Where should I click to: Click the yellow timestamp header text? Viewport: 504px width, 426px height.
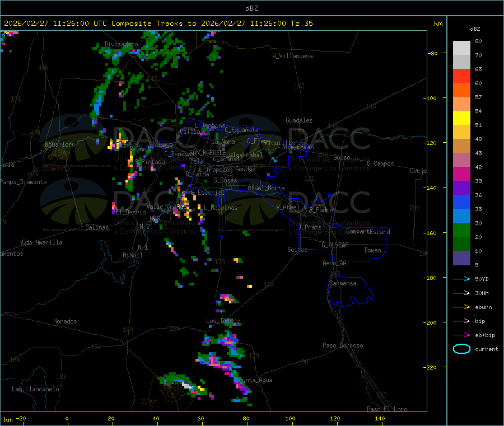click(158, 24)
